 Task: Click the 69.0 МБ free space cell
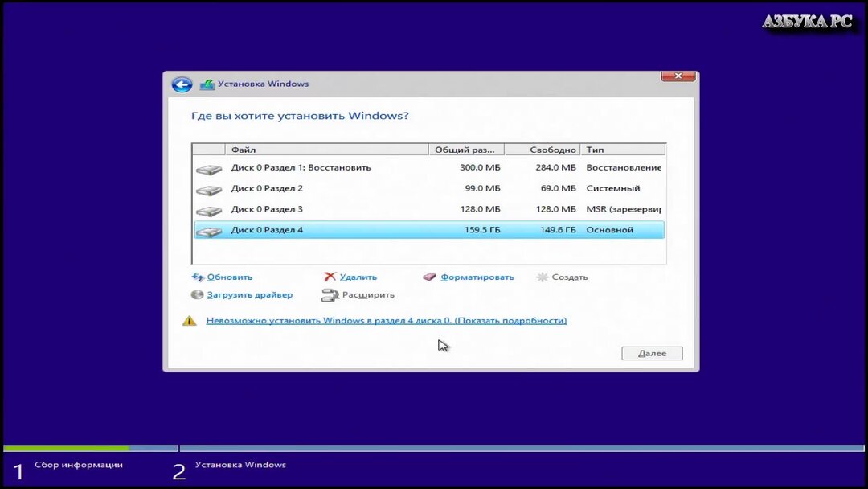(x=558, y=188)
